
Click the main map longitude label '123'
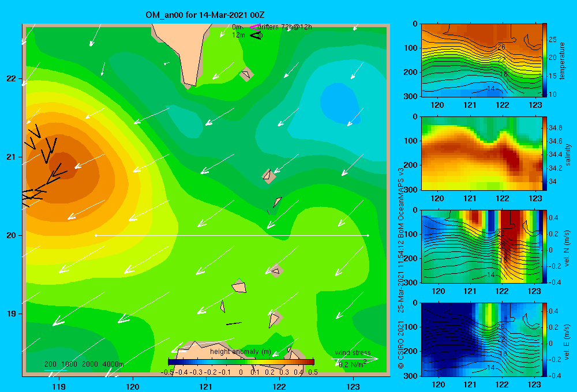pyautogui.click(x=353, y=386)
